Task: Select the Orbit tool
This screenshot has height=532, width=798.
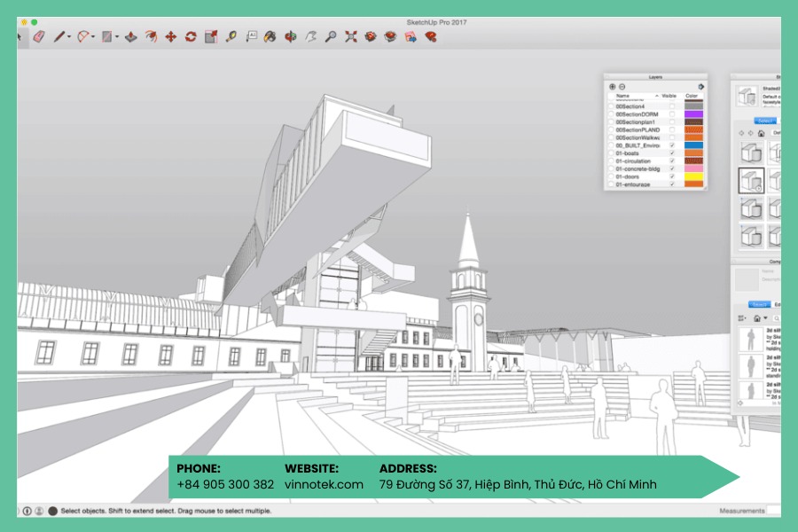Action: point(291,36)
